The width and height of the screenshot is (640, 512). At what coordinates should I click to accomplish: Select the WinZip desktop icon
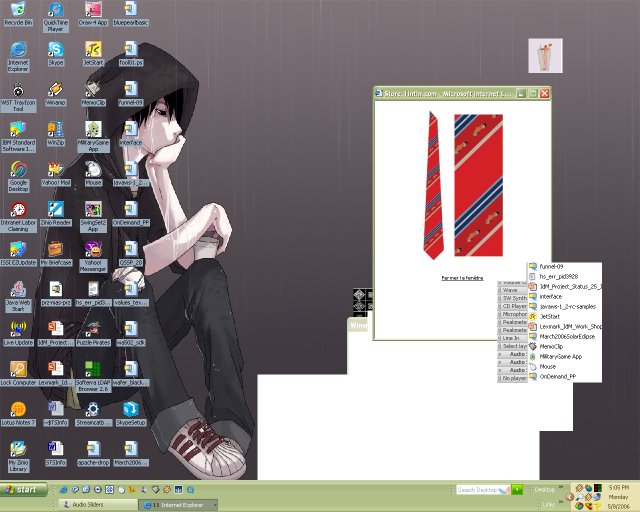pos(56,134)
